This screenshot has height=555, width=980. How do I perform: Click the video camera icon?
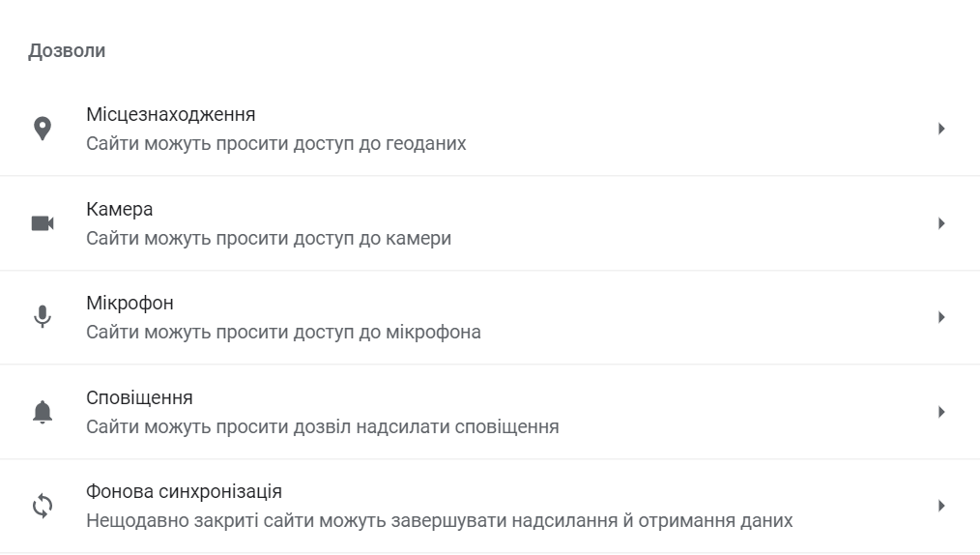click(x=43, y=223)
